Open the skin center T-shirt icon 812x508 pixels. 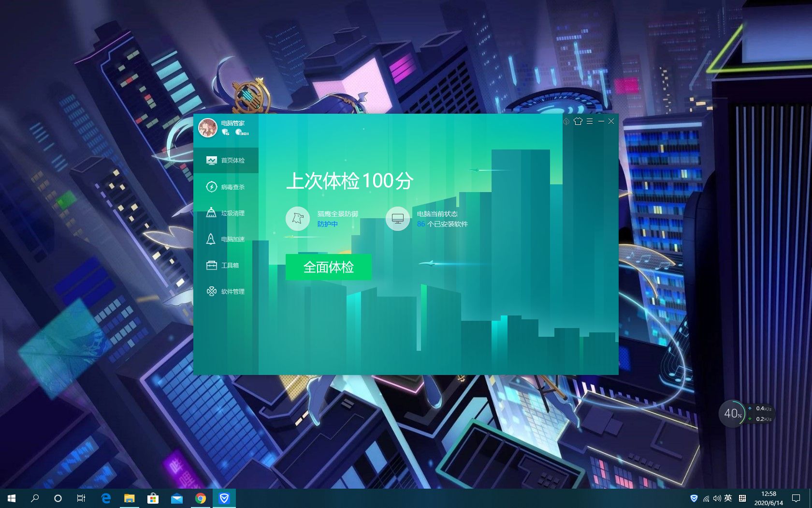coord(577,121)
